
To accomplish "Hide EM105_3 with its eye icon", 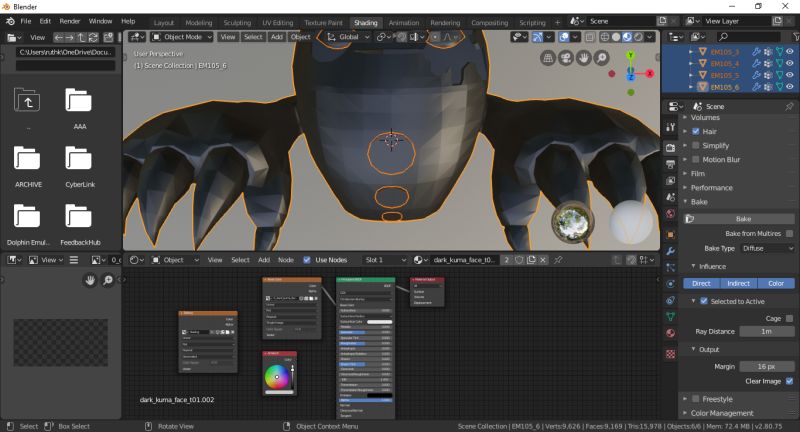I will [x=790, y=52].
